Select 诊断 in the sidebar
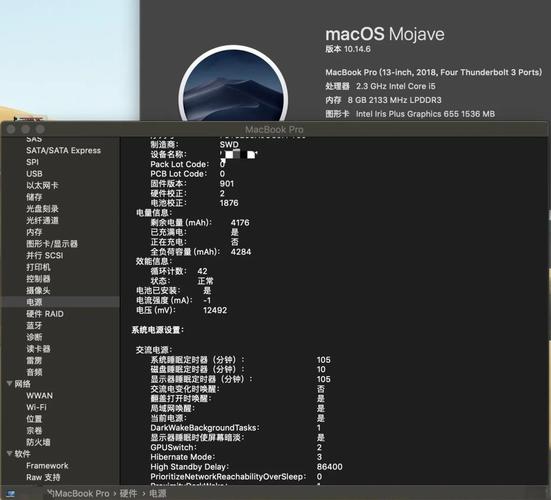551x500 pixels. [34, 337]
